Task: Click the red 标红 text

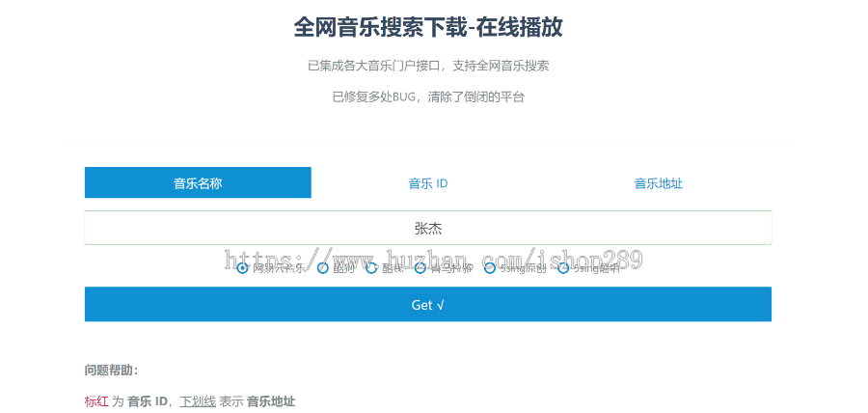Action: [x=96, y=402]
